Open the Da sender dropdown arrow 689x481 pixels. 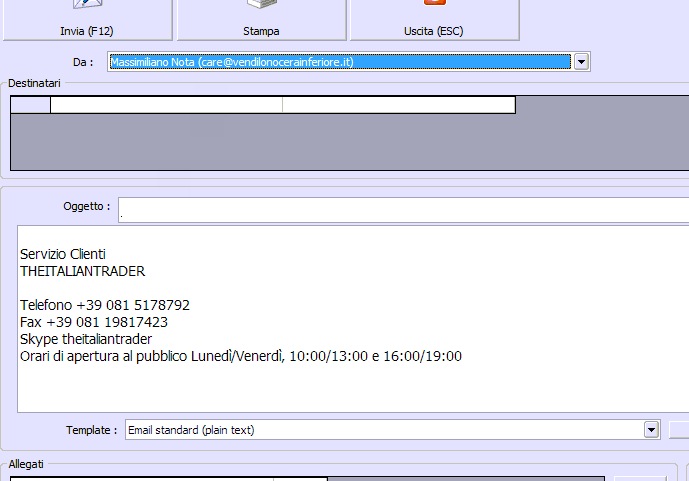tap(581, 62)
